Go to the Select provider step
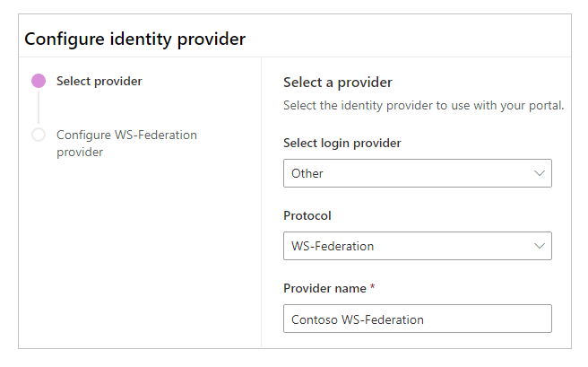This screenshot has height=367, width=588. (99, 81)
